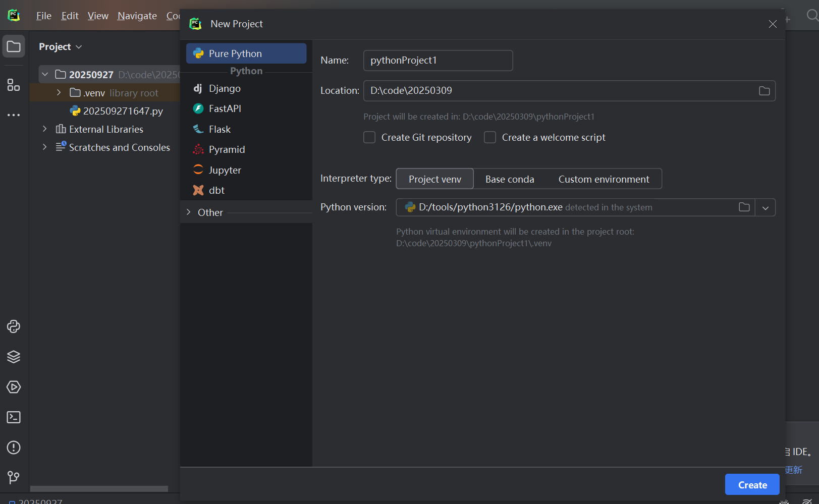Close the New Project dialog
The height and width of the screenshot is (504, 819).
pos(772,24)
